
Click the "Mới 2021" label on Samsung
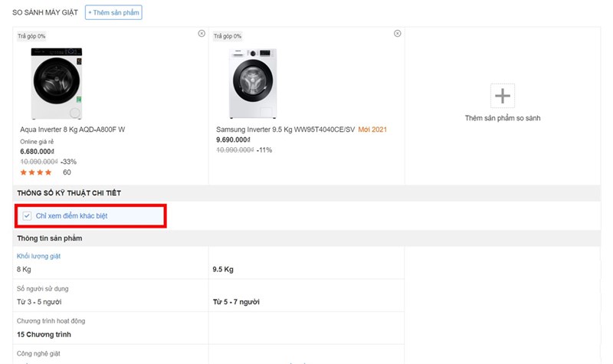372,130
